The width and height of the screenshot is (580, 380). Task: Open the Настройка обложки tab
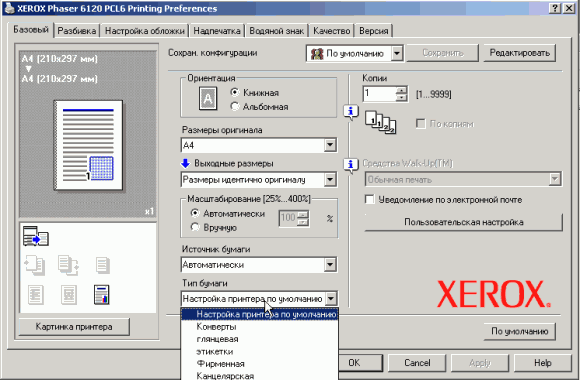click(145, 31)
